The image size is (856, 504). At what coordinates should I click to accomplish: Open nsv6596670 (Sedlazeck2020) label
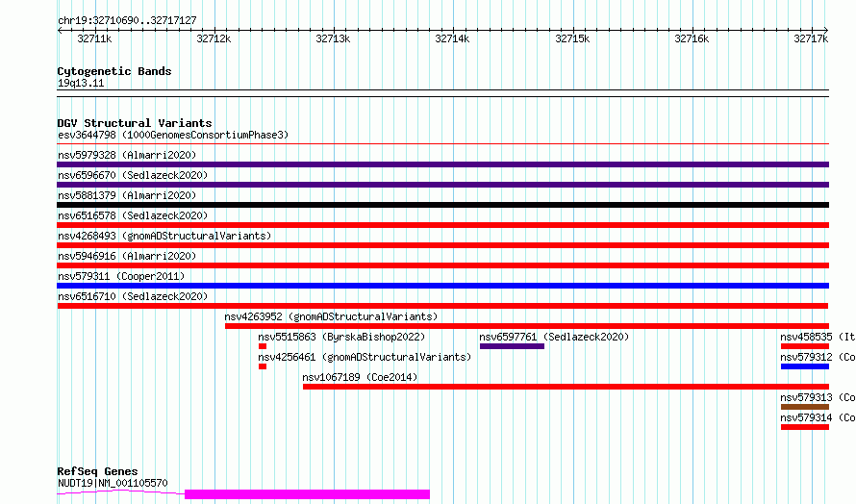[x=133, y=175]
